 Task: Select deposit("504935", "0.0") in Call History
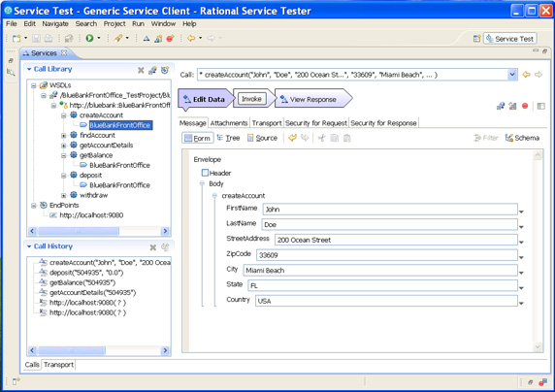point(86,273)
